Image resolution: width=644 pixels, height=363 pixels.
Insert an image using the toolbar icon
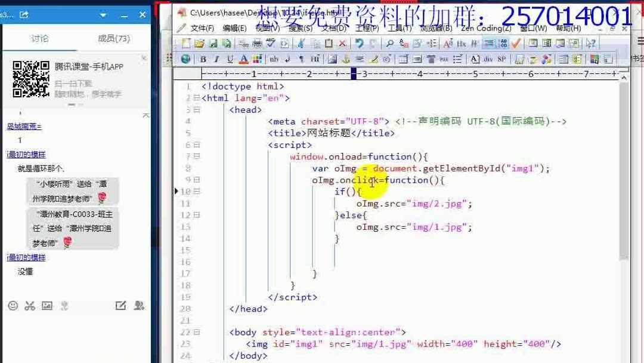(332, 59)
